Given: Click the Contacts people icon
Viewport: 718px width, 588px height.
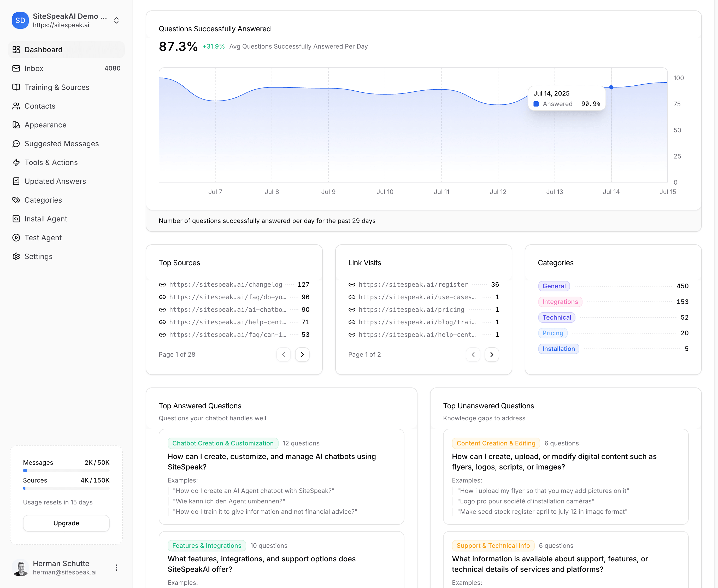Looking at the screenshot, I should [x=16, y=106].
